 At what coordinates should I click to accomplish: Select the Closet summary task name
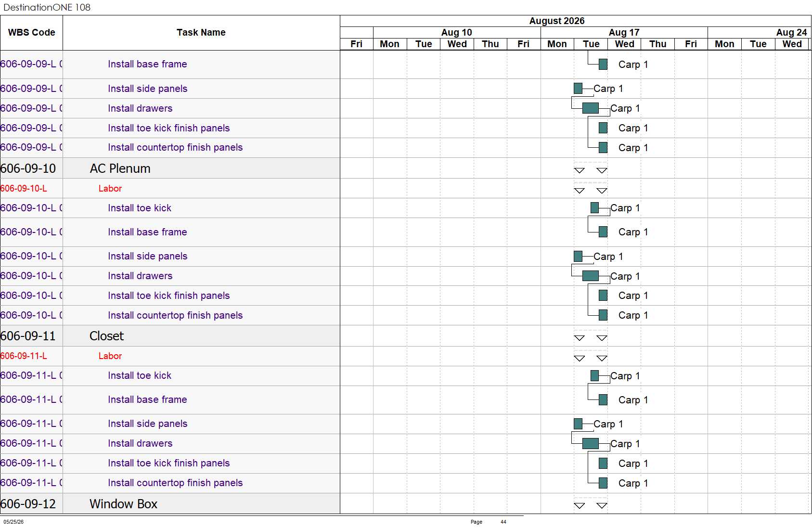106,336
